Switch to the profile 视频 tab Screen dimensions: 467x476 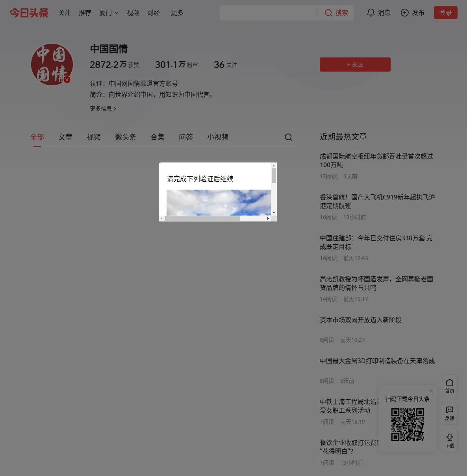[94, 137]
